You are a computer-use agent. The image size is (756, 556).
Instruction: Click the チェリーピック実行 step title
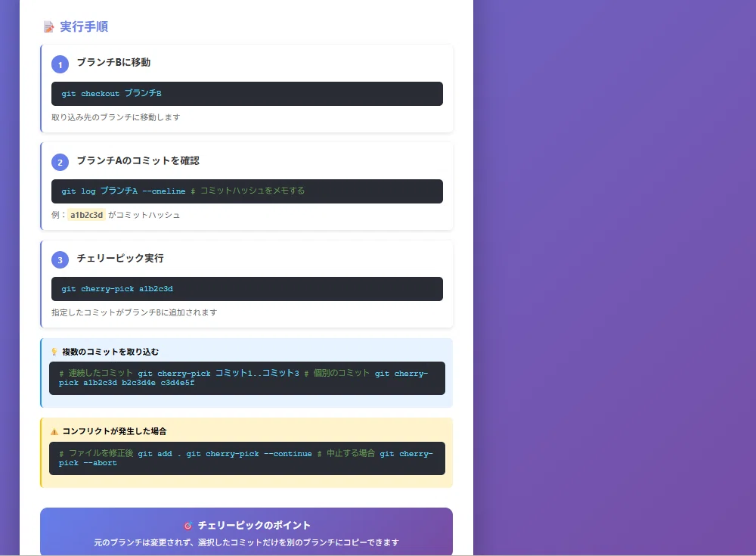120,258
